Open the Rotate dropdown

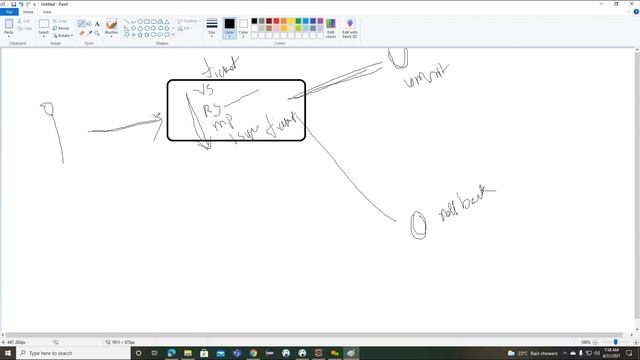click(x=63, y=36)
